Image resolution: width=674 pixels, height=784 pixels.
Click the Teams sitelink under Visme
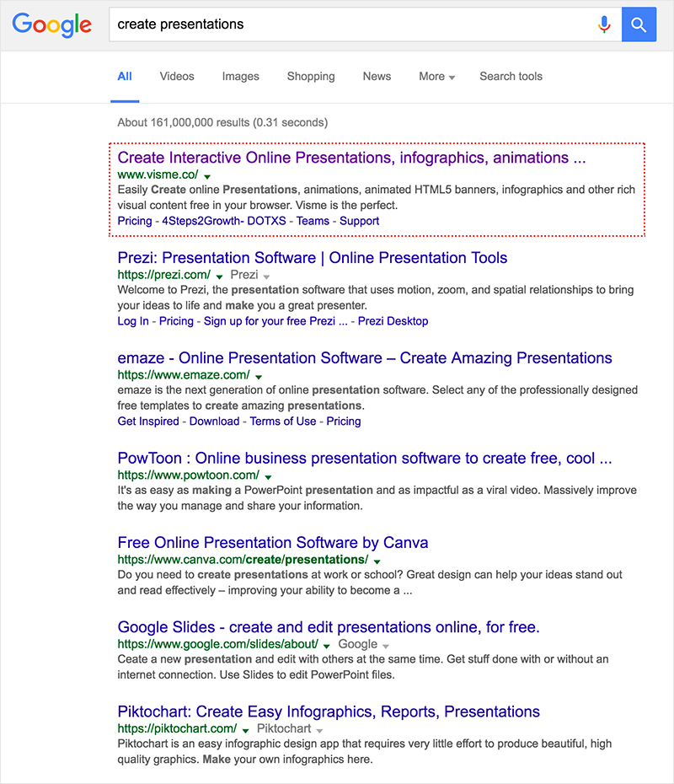pos(313,221)
